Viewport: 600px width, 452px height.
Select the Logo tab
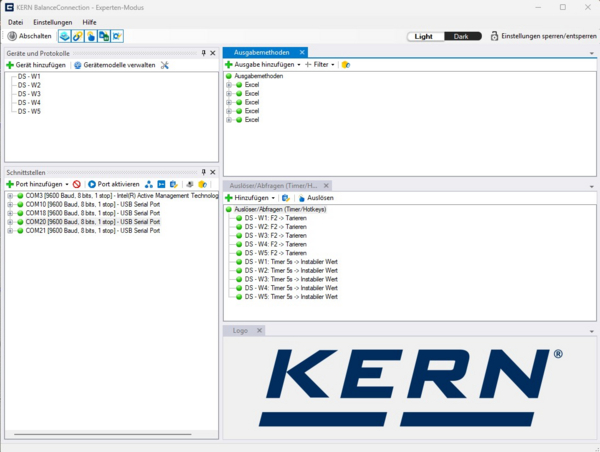[240, 331]
